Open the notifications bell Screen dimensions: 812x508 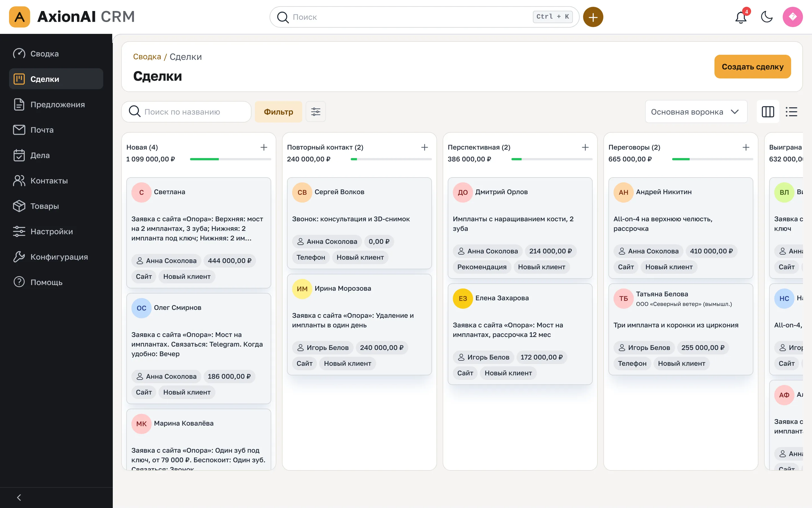[x=741, y=17]
